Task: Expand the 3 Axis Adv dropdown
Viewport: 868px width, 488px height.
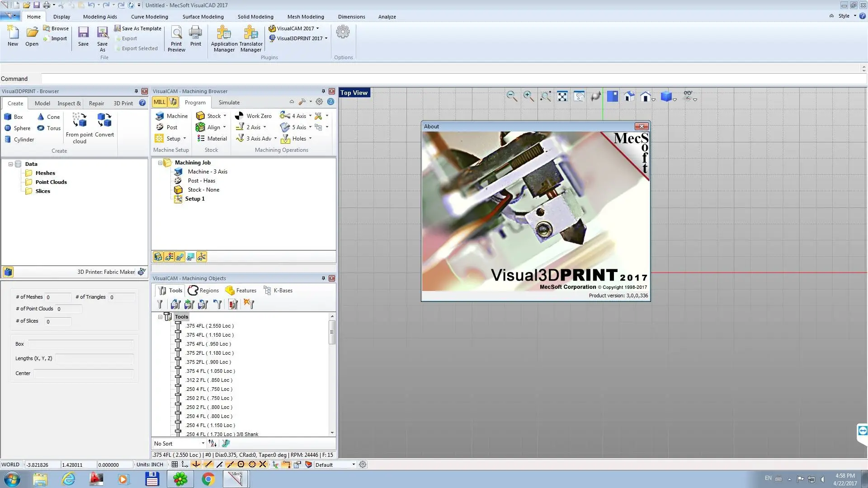Action: pyautogui.click(x=275, y=138)
